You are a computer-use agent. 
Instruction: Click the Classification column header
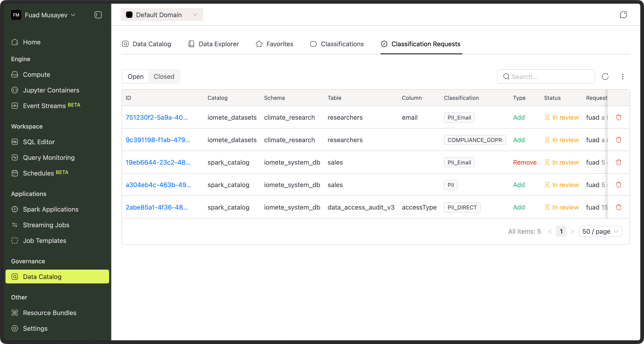pyautogui.click(x=461, y=98)
